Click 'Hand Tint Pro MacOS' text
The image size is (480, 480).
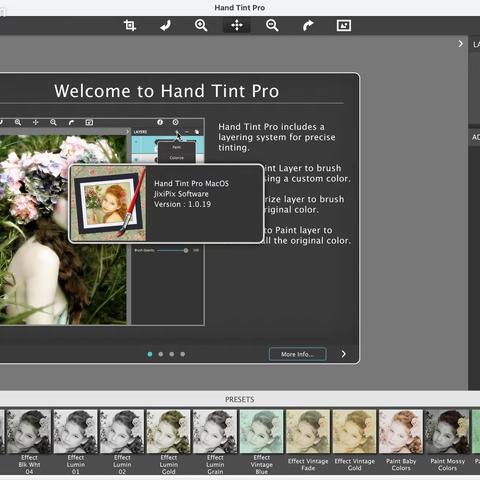191,183
